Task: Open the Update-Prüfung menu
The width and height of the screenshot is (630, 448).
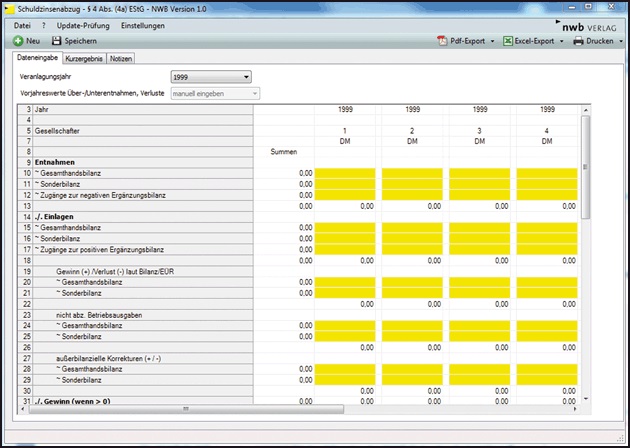Action: tap(83, 25)
